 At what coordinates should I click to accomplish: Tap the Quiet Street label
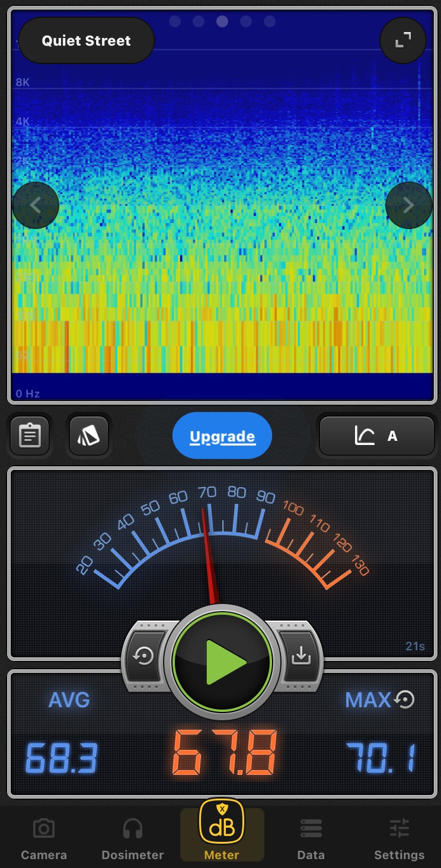(x=87, y=41)
